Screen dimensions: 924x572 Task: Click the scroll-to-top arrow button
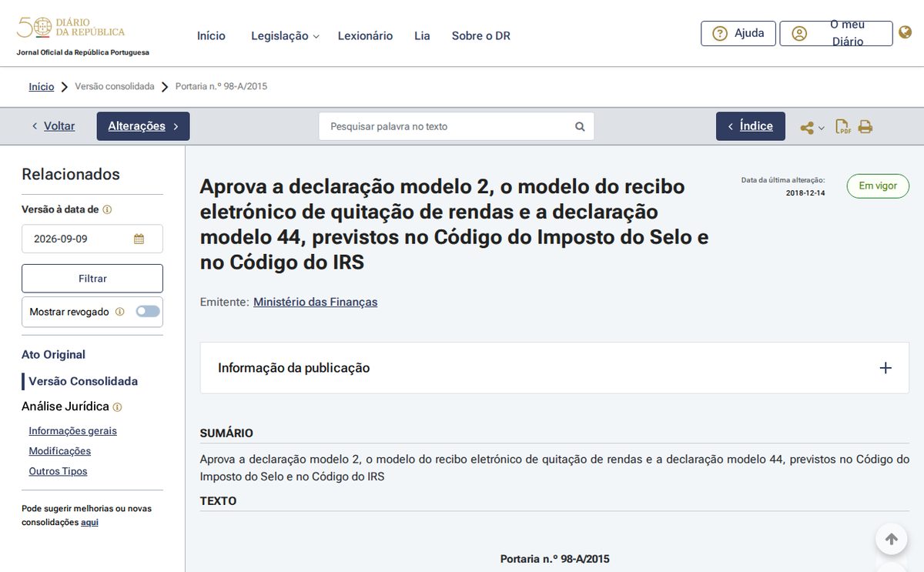(891, 539)
